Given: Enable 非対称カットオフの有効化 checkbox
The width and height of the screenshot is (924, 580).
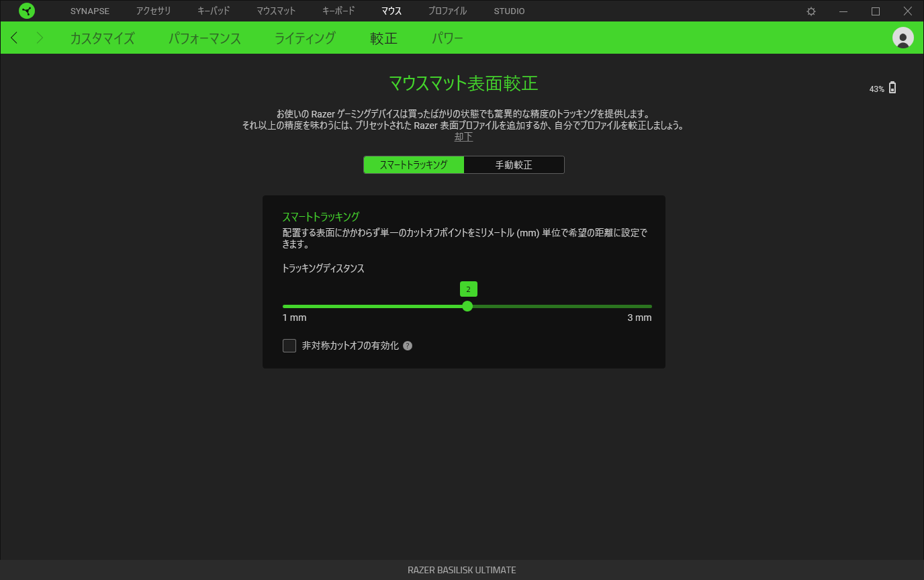Looking at the screenshot, I should [289, 346].
